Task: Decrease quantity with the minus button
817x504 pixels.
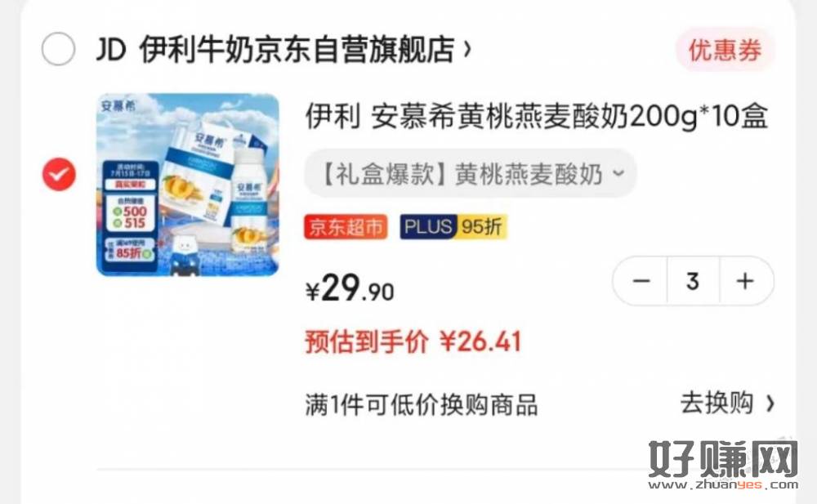Action: coord(641,281)
